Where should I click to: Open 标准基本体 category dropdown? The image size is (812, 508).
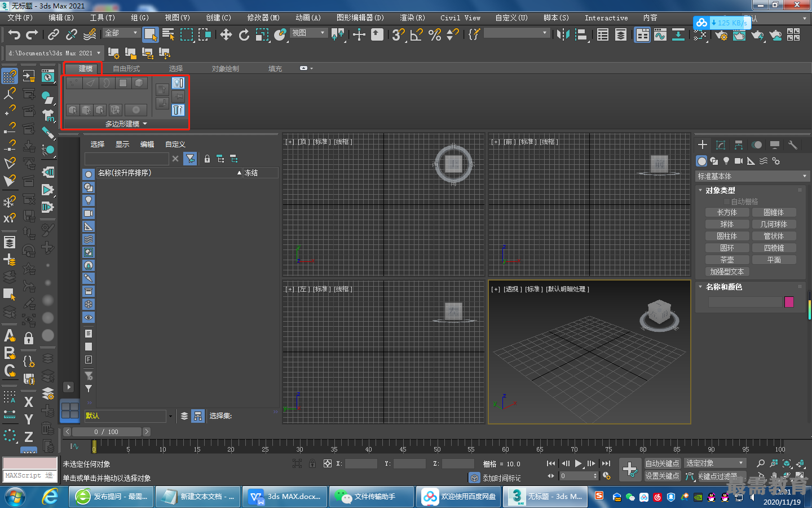[x=752, y=176]
